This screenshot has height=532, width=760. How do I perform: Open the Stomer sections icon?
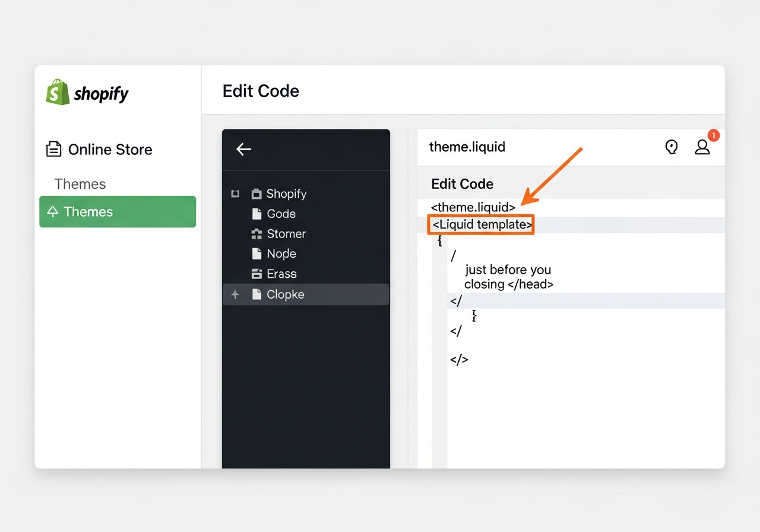[x=256, y=233]
